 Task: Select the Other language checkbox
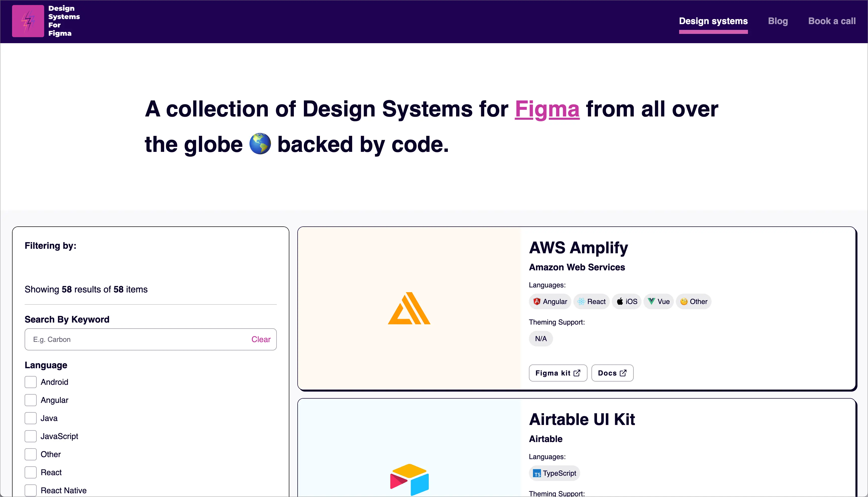[31, 454]
